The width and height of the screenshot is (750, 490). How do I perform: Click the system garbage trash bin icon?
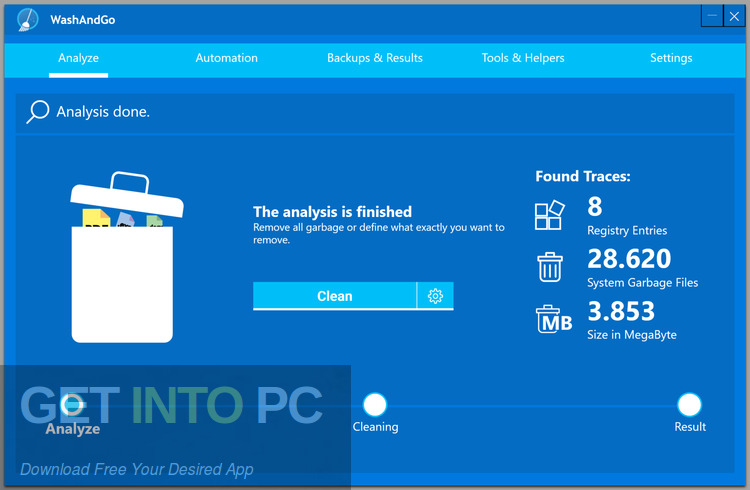(550, 267)
